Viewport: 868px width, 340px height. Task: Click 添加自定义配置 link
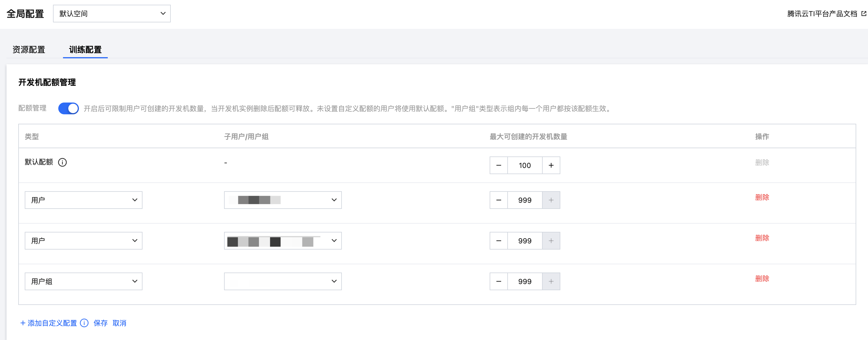49,323
